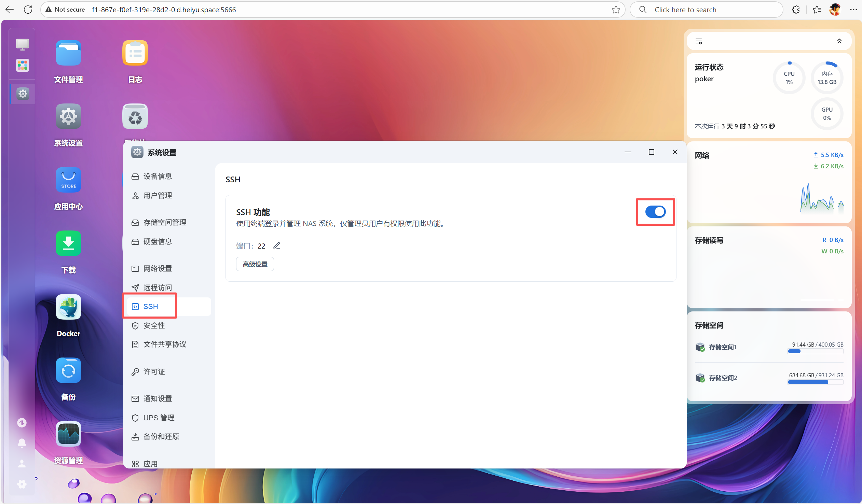Click the 高级设置 button
Viewport: 862px width, 504px height.
[x=255, y=264]
